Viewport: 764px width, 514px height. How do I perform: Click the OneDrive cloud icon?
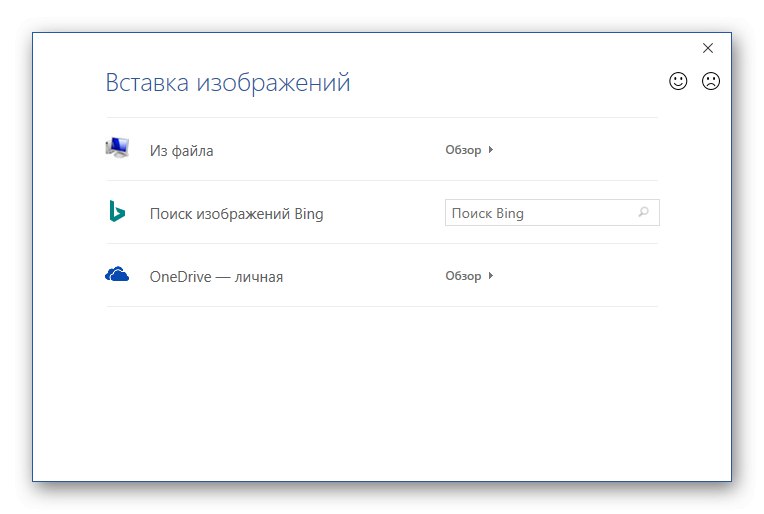117,274
